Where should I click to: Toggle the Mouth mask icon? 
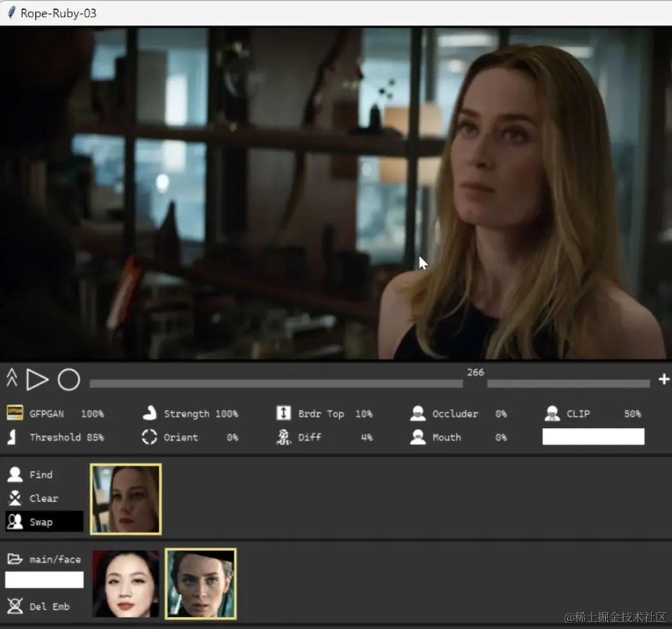click(418, 437)
